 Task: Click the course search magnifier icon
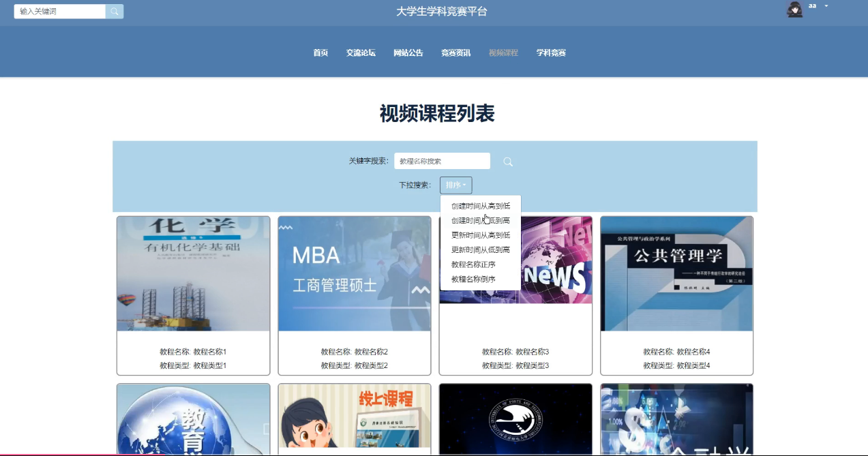(508, 162)
